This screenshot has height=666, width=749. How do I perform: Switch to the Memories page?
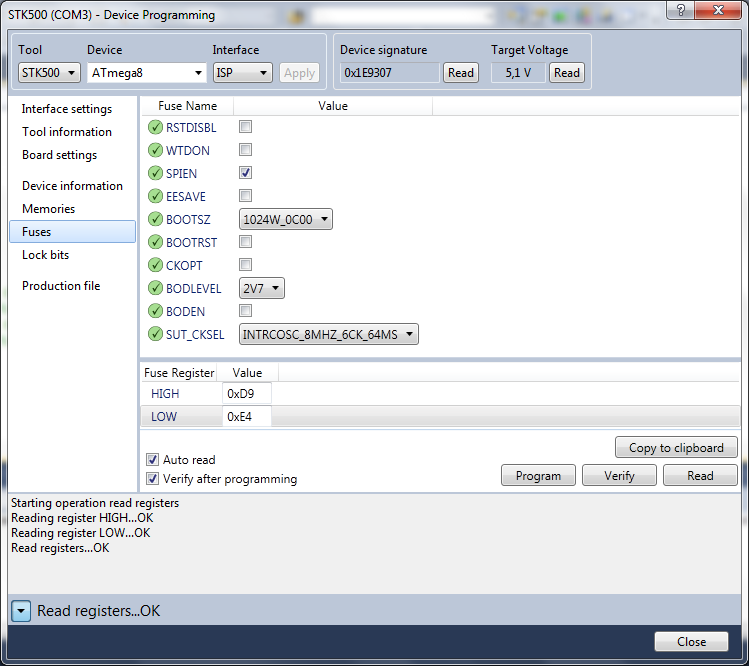coord(49,209)
